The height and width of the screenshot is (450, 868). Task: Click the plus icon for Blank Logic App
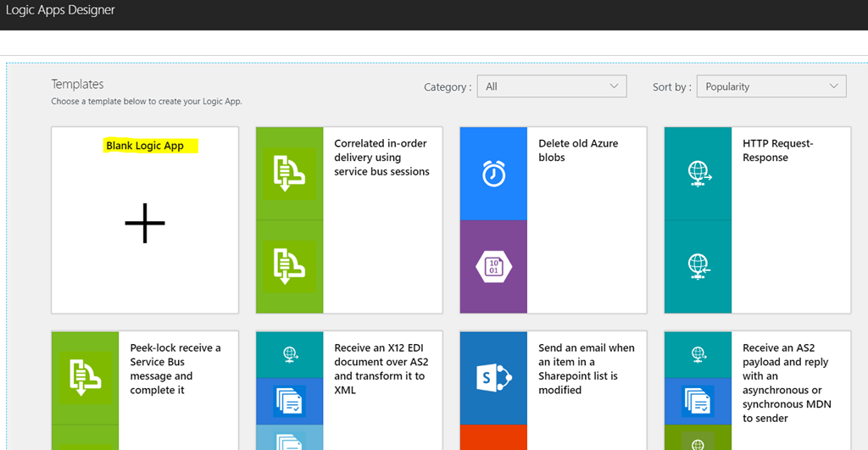pyautogui.click(x=145, y=223)
